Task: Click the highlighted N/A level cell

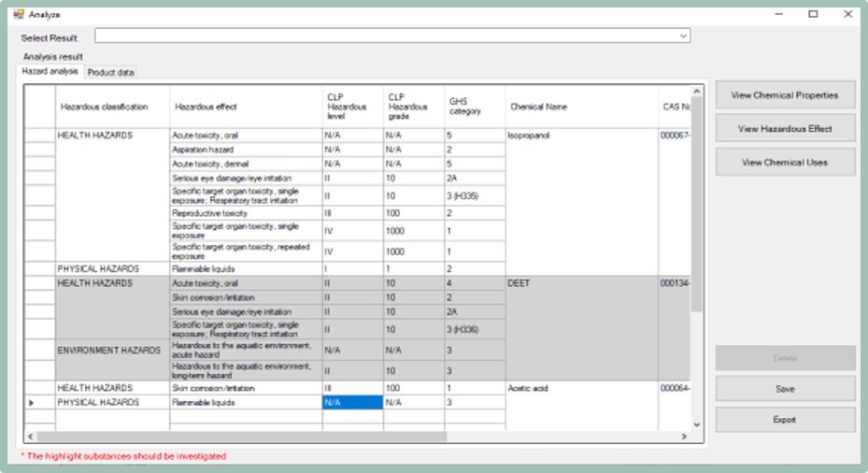Action: click(x=352, y=403)
